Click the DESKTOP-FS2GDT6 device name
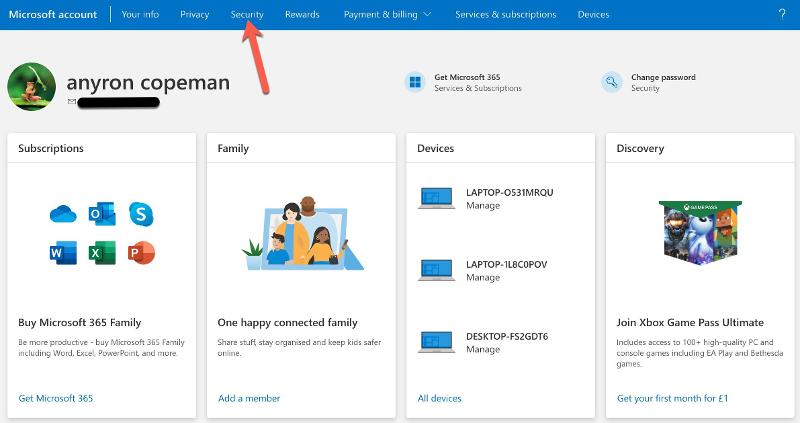Screen dimensions: 800x423 tap(507, 336)
